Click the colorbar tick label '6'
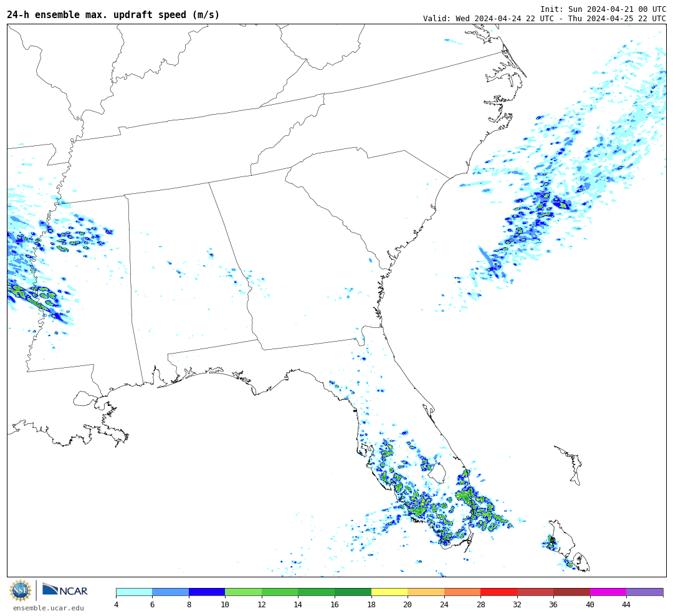 (153, 605)
